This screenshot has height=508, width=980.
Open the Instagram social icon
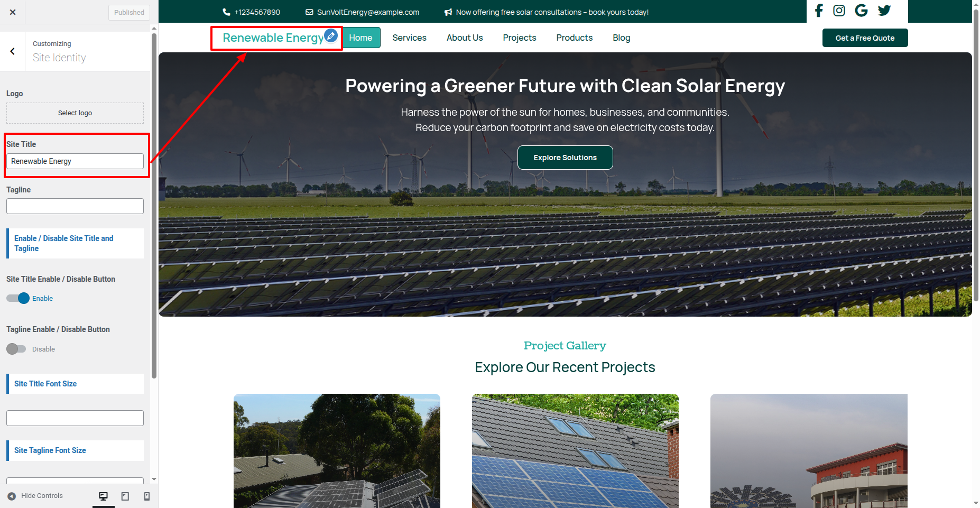839,11
